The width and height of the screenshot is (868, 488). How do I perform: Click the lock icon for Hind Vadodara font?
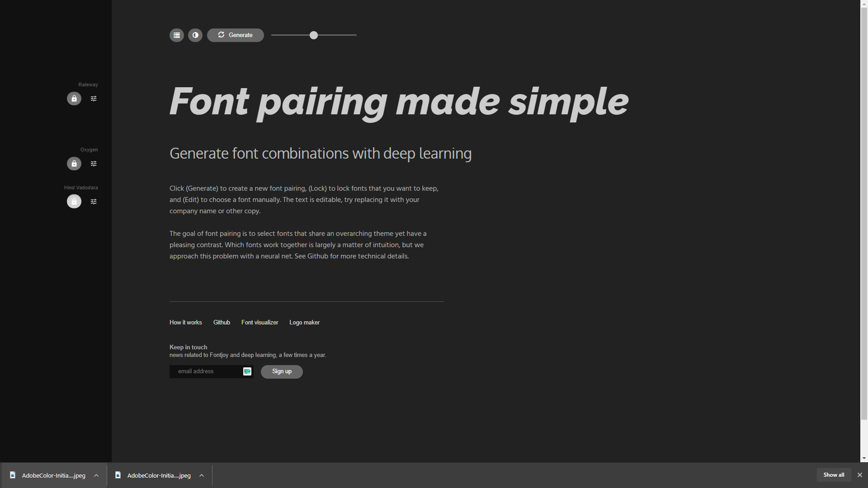click(x=74, y=201)
